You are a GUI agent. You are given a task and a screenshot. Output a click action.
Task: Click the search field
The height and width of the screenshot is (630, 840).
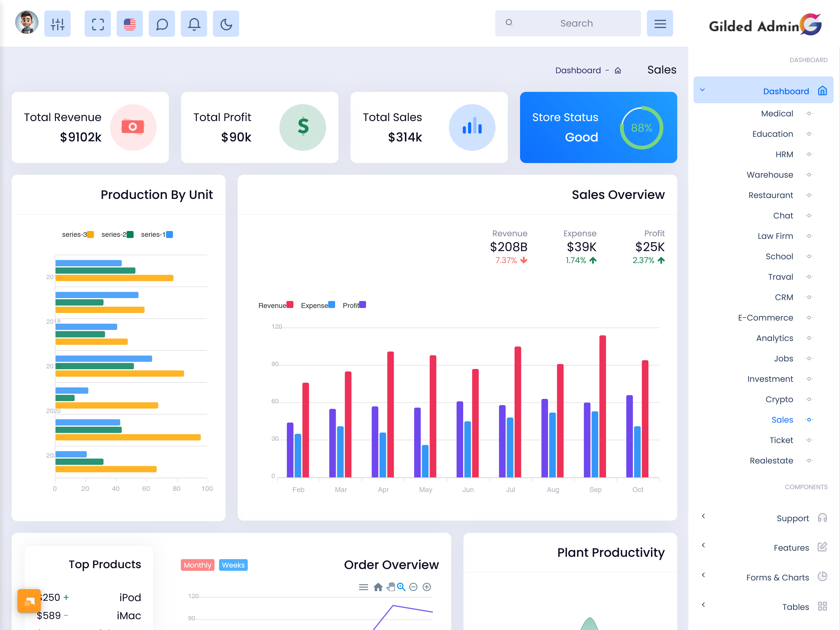tap(568, 23)
